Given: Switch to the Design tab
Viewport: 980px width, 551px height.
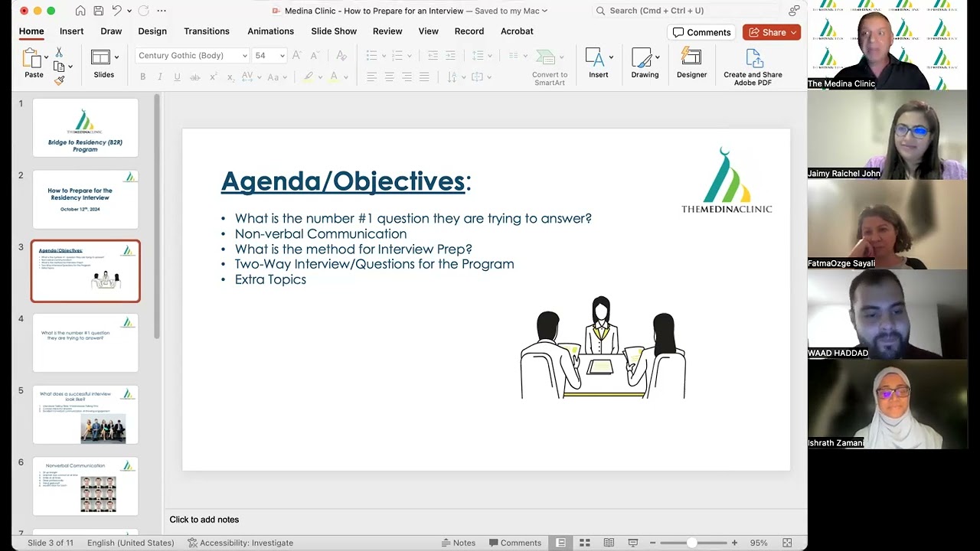Looking at the screenshot, I should pos(152,31).
